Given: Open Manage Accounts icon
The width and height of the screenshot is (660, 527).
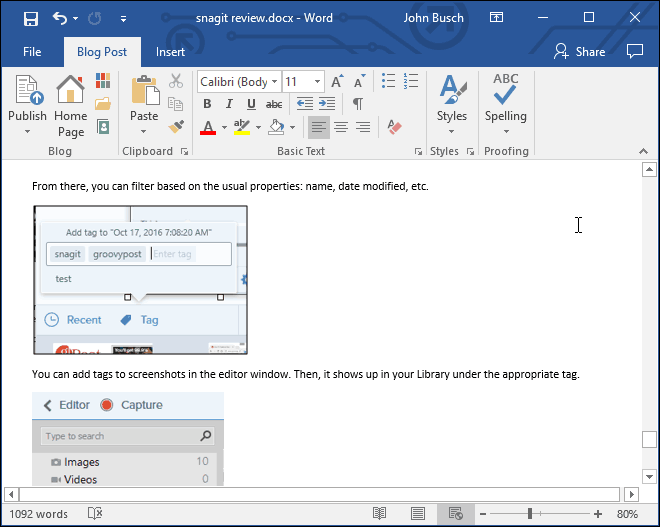Looking at the screenshot, I should click(103, 126).
